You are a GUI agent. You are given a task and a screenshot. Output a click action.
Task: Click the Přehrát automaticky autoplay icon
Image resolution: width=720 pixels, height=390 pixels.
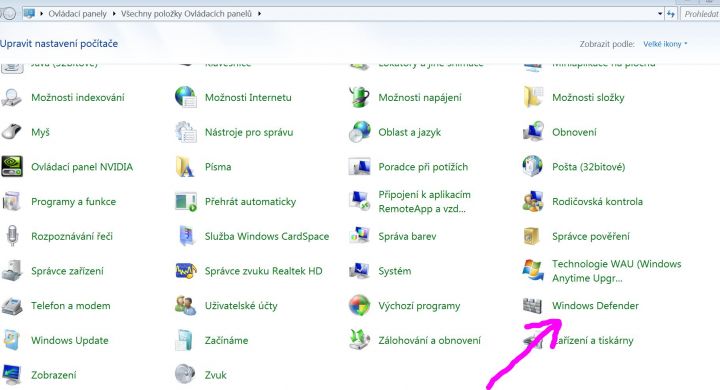[x=186, y=202]
